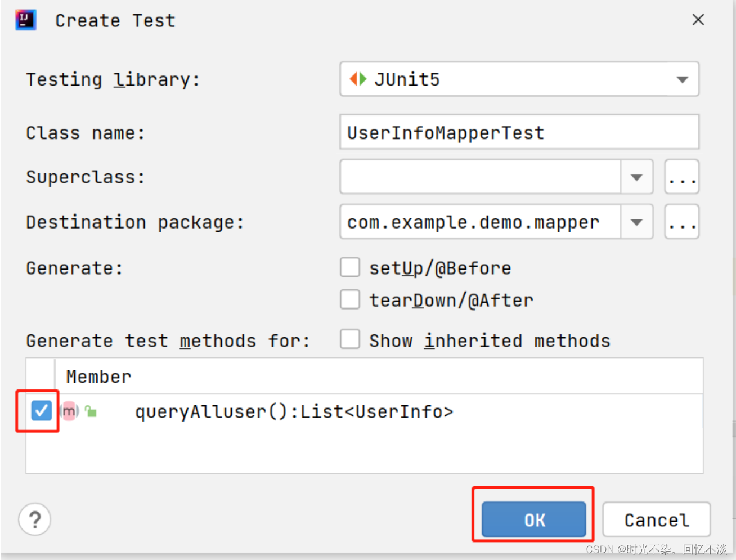Click the method icon beside queryAlluser
Viewport: 736px width, 560px height.
coord(69,411)
